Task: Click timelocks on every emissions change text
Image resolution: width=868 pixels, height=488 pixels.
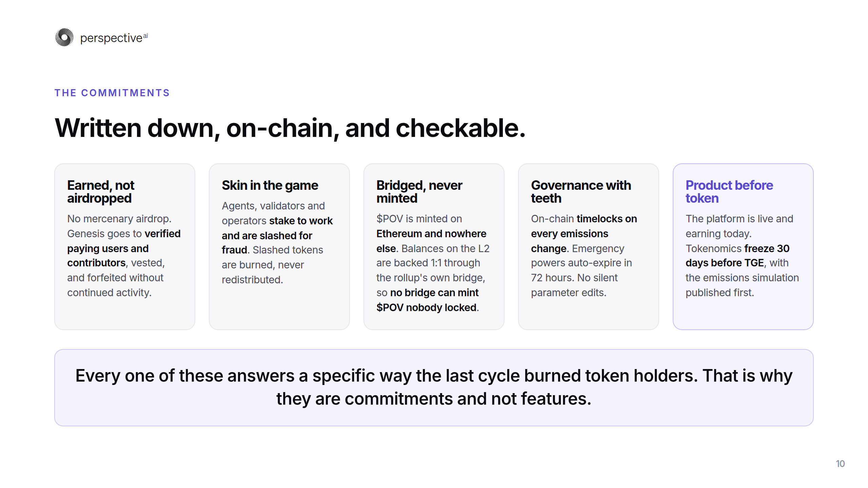Action: tap(584, 233)
